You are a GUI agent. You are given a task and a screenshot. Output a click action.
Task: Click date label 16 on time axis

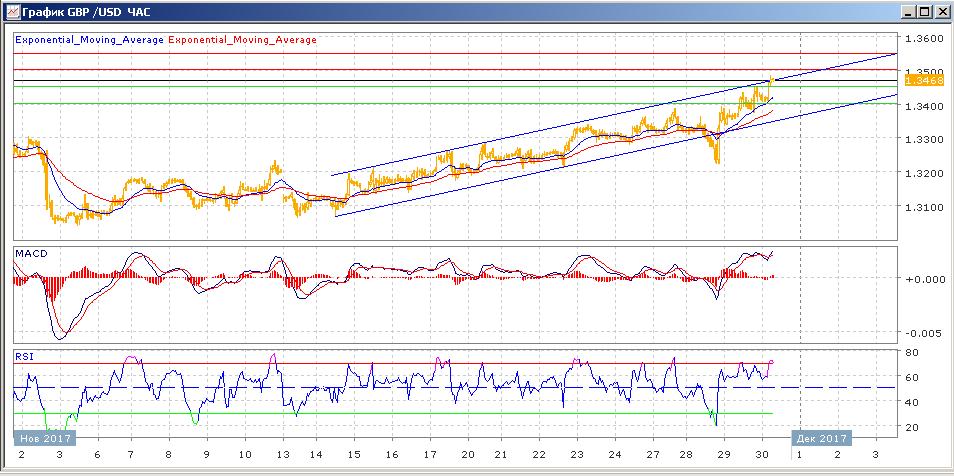[392, 455]
